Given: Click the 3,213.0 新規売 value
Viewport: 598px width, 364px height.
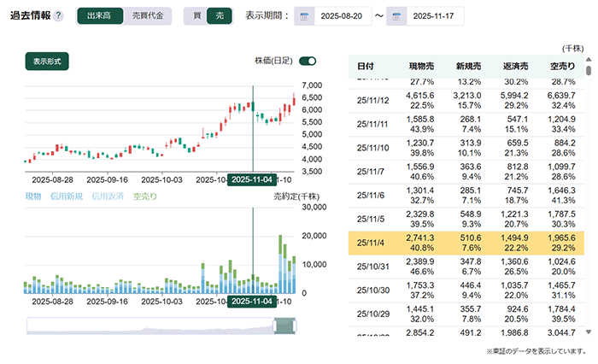Looking at the screenshot, I should (467, 96).
